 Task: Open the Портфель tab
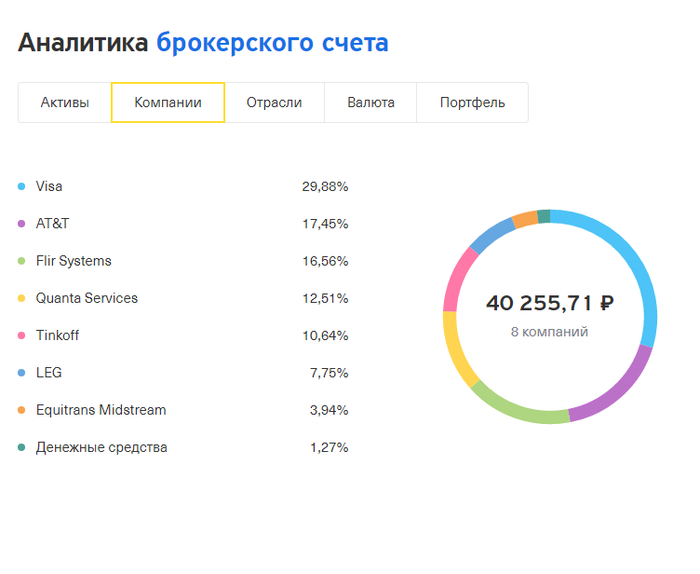(x=472, y=102)
